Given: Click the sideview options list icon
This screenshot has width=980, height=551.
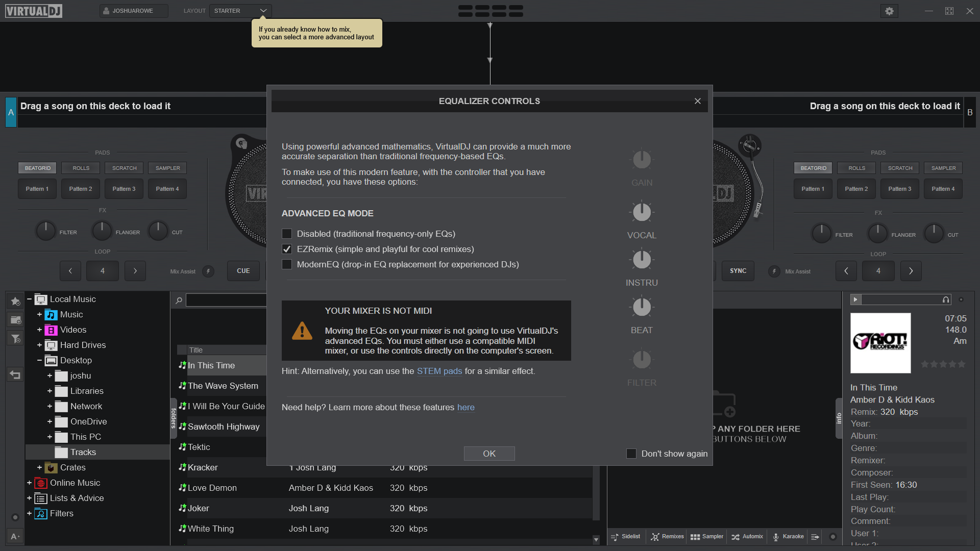Looking at the screenshot, I should tap(815, 537).
